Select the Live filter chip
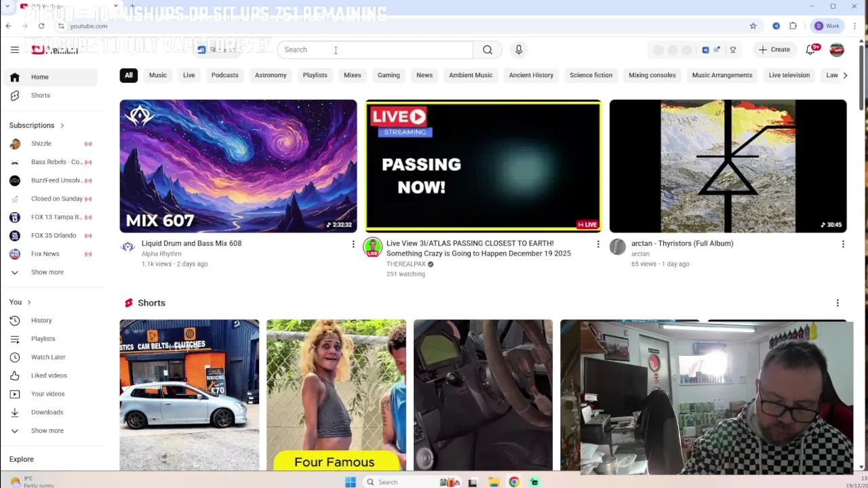This screenshot has height=488, width=868. click(189, 75)
